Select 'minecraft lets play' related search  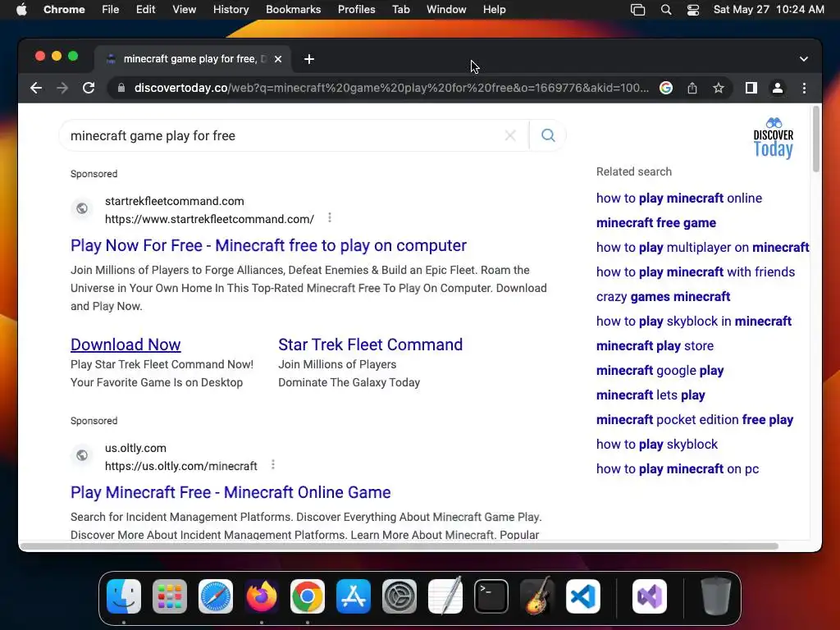click(x=651, y=395)
